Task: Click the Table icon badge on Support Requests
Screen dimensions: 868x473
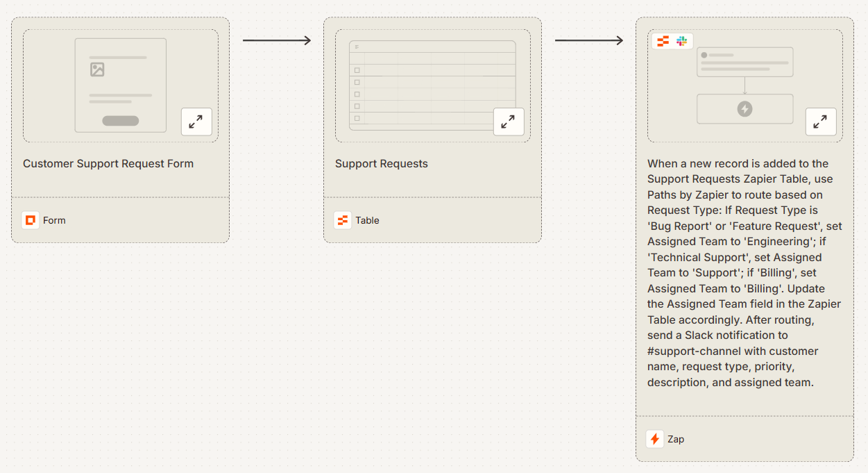Action: (343, 219)
